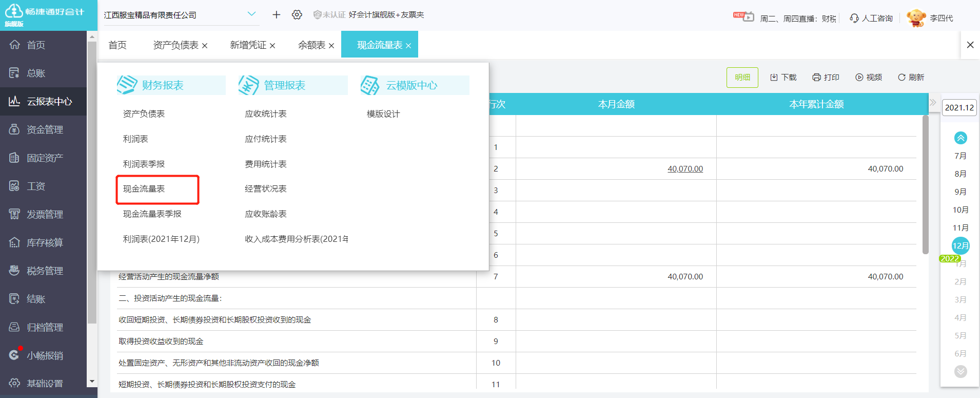Toggle the 明细 detail button

[x=742, y=78]
